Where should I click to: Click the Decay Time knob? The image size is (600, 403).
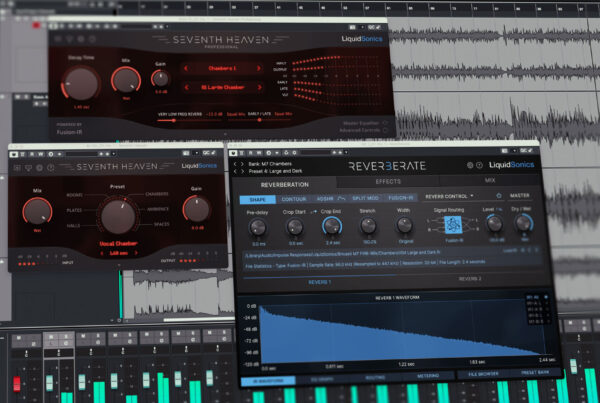(81, 83)
